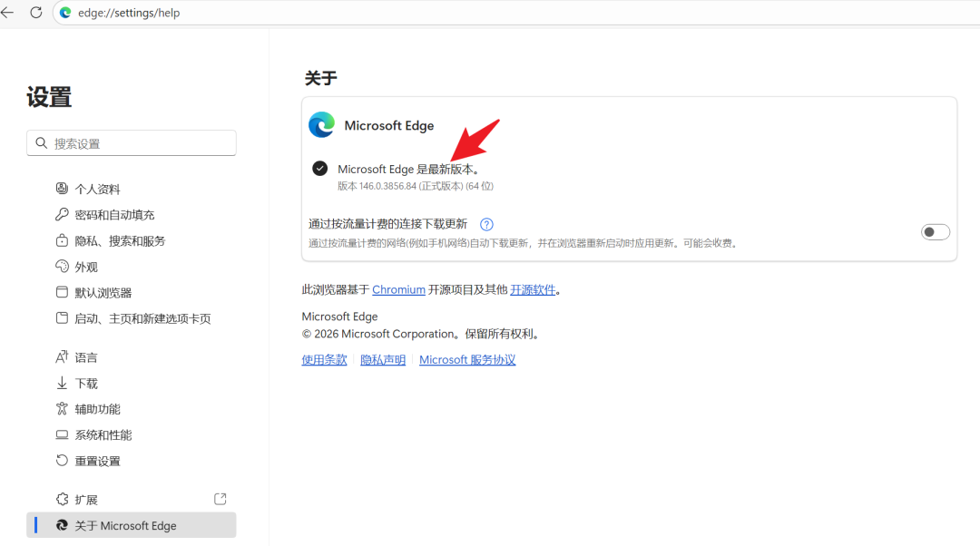Click the laptop icon for 系统和性能
The image size is (980, 546).
coord(62,434)
